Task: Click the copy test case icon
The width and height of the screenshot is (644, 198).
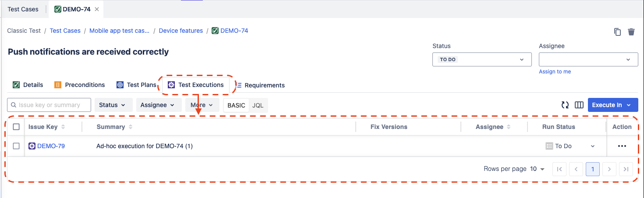Action: 617,32
